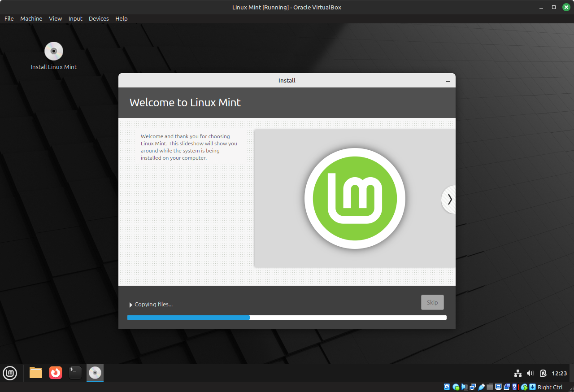
Task: Click the Skip button in installer
Action: pyautogui.click(x=432, y=302)
